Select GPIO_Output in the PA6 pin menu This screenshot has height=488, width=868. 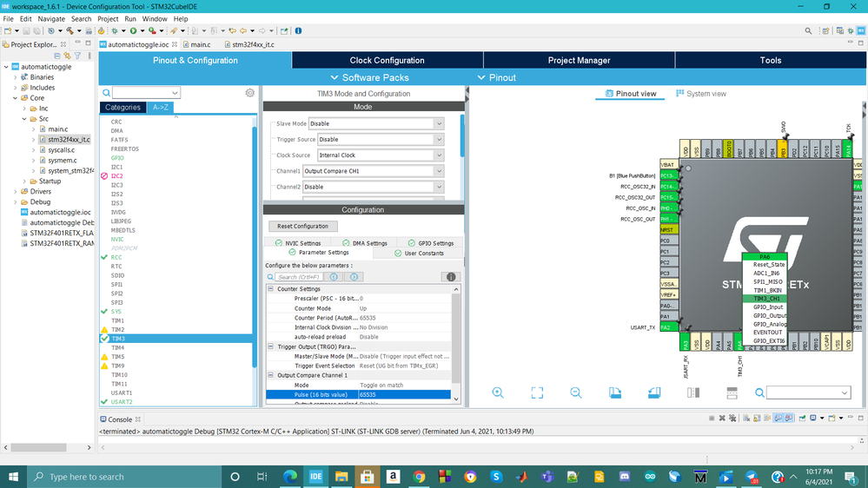[x=770, y=315]
